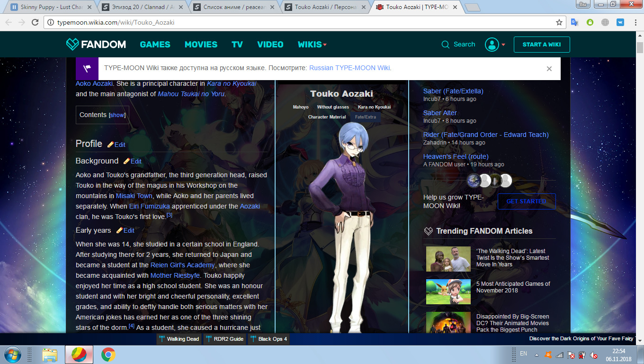Switch to the Clannad episode 20 tab
Image resolution: width=644 pixels, height=364 pixels.
(142, 7)
